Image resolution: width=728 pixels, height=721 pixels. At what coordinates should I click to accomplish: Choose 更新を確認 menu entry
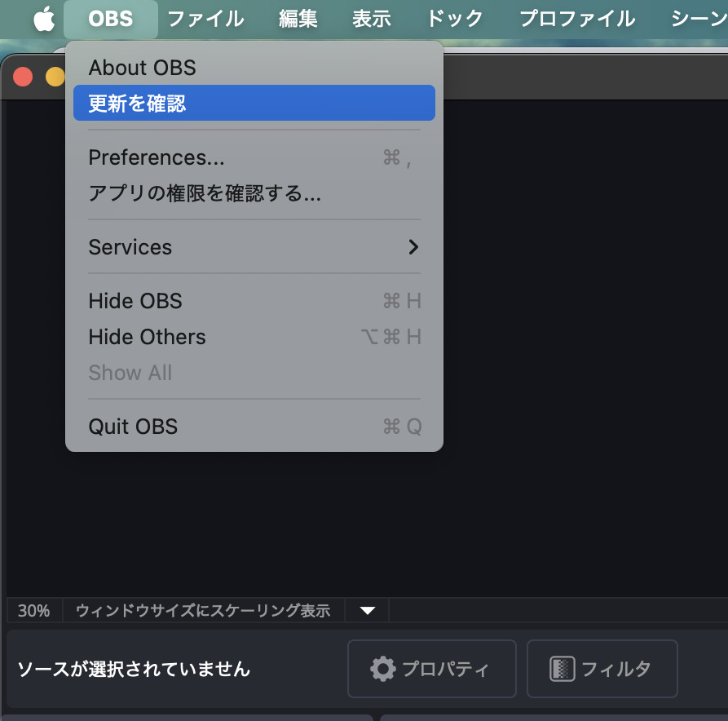254,103
